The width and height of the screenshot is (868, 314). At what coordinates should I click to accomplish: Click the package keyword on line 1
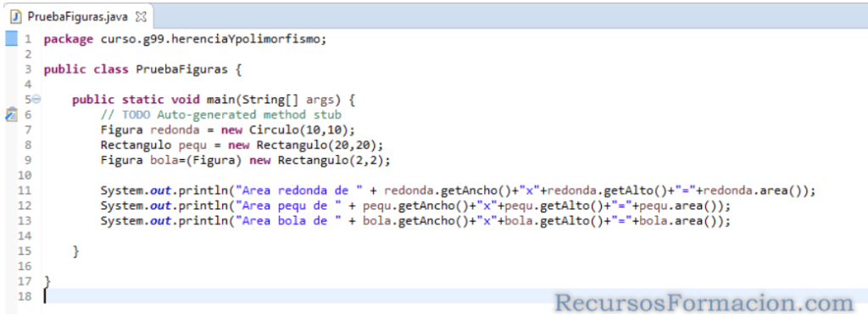click(x=70, y=40)
